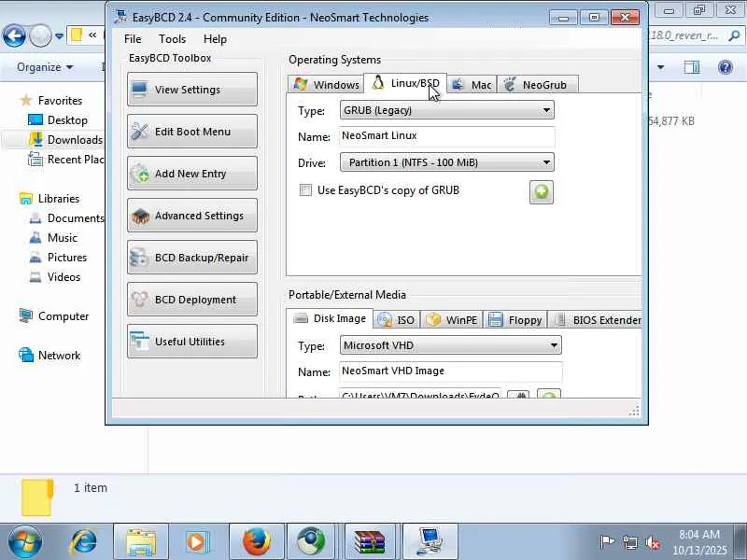
Task: Click the floppy disk icon on Floppy tab
Action: pyautogui.click(x=496, y=319)
